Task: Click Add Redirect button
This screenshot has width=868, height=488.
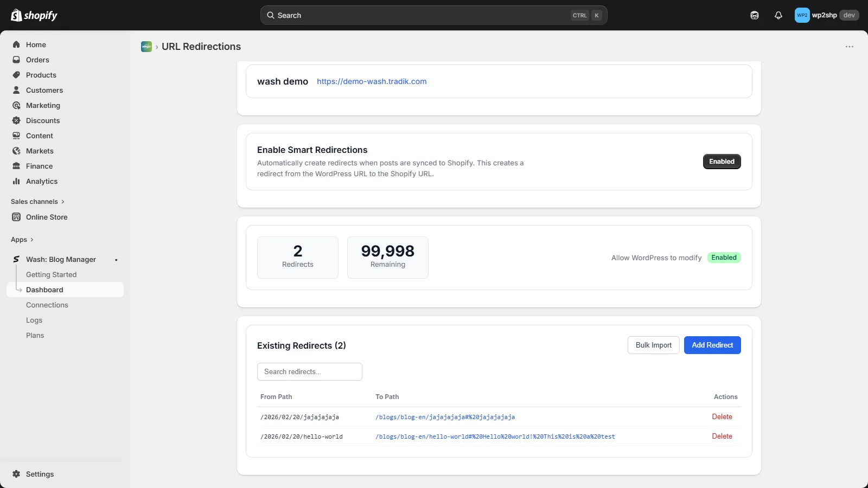Action: point(712,345)
